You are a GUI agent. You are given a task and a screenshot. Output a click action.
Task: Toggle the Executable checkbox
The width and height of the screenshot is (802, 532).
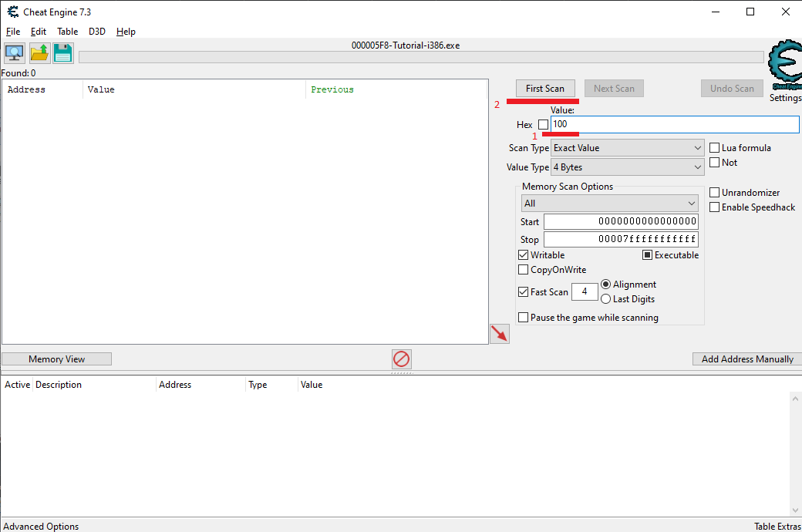coord(648,254)
